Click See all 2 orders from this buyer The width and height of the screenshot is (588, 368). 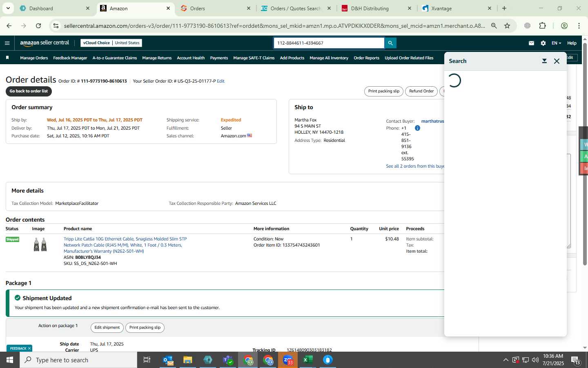(415, 166)
